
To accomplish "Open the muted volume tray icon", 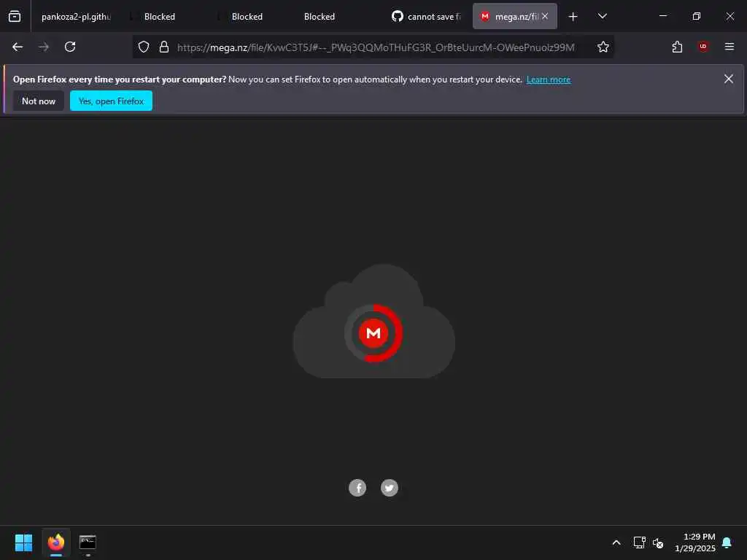I will pos(658,542).
